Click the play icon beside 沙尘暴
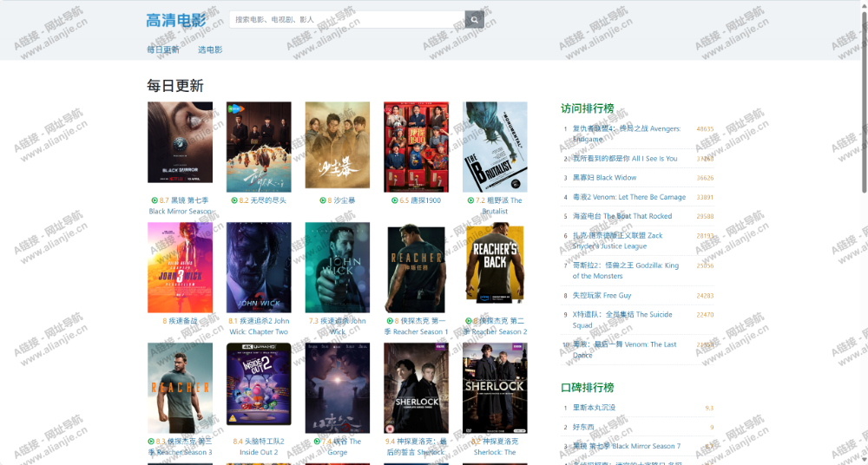 323,200
